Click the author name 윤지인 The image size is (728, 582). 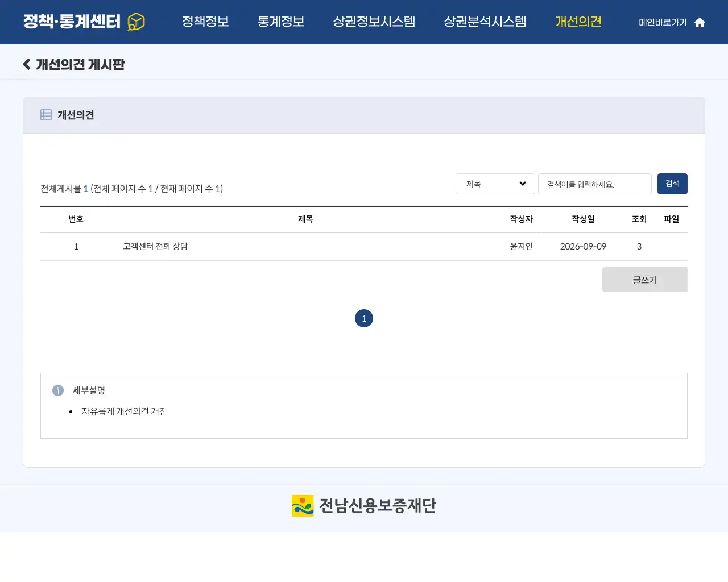point(521,246)
